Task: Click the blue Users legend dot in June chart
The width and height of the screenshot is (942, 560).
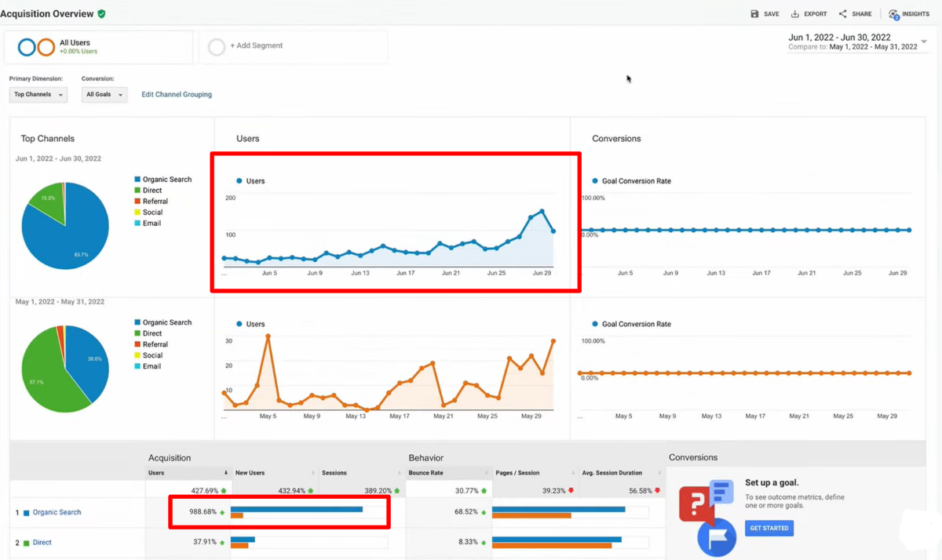Action: pyautogui.click(x=239, y=181)
